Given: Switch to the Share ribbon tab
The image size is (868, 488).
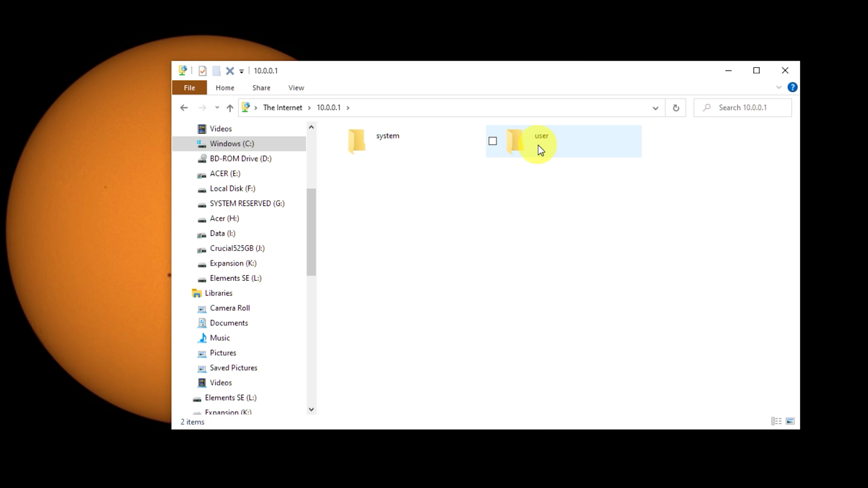Looking at the screenshot, I should point(261,88).
